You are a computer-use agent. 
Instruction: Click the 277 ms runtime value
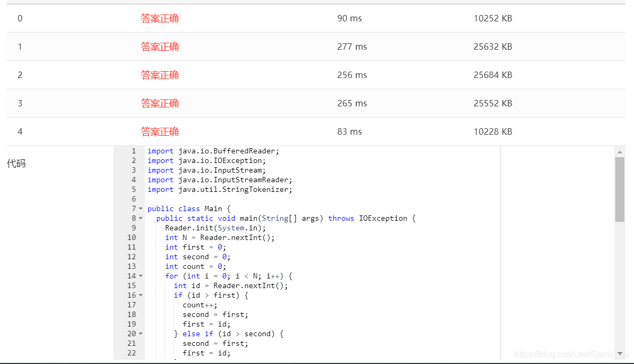click(352, 47)
